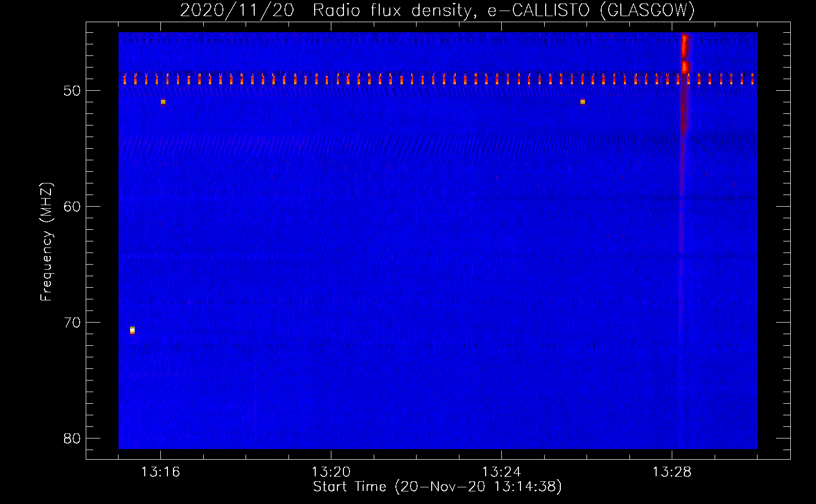Click the plot title "Radio flux density, e-CALLISTO (GLASGOW)"

tap(504, 10)
